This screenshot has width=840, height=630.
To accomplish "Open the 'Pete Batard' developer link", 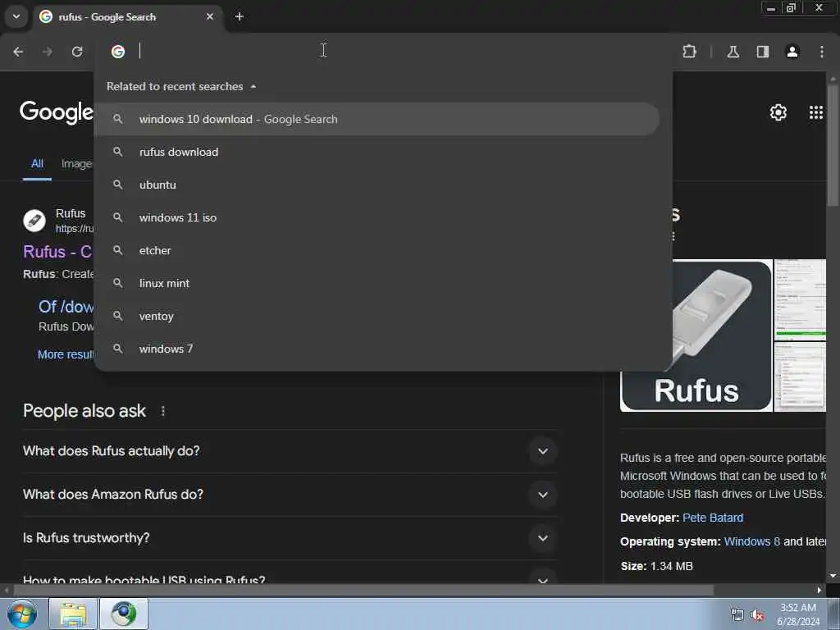I will (713, 518).
